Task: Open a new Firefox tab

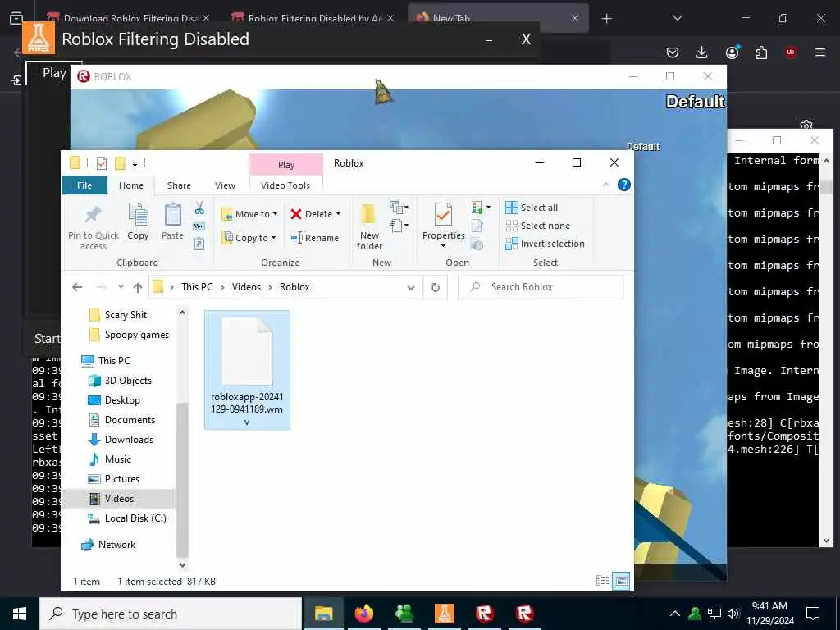Action: [606, 19]
